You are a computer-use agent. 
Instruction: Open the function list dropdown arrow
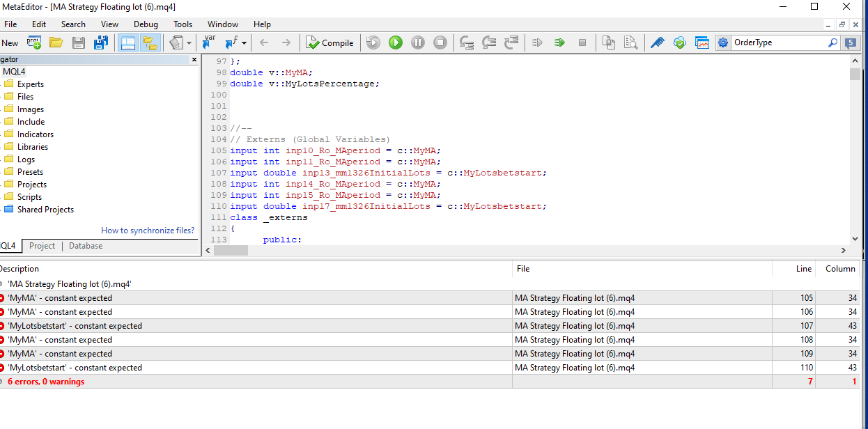[x=244, y=43]
